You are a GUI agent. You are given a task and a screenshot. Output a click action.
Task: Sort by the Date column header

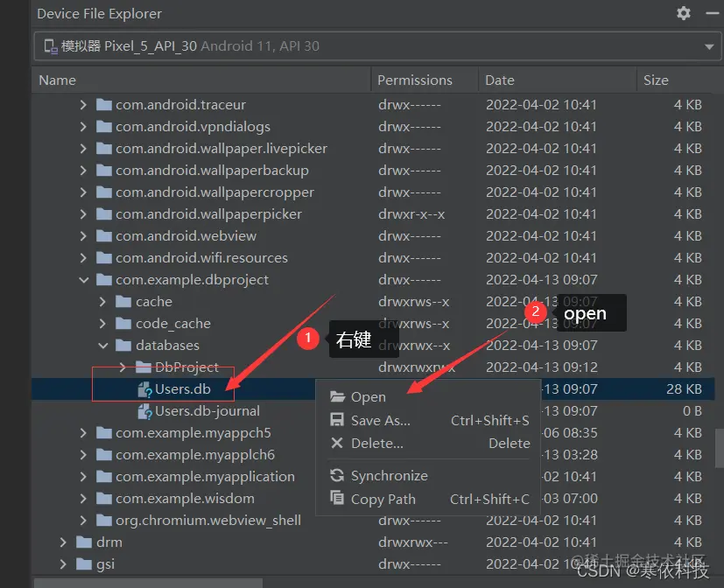(500, 80)
